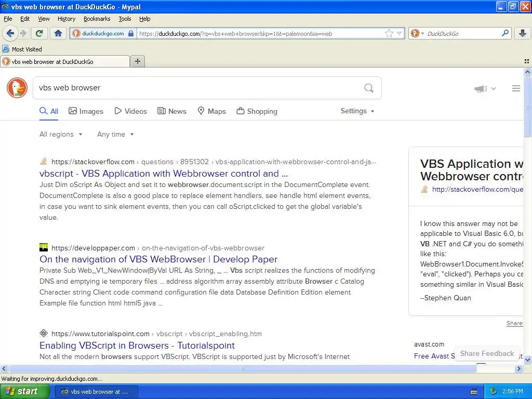Switch to the Shopping tab
532x399 pixels.
pyautogui.click(x=257, y=111)
